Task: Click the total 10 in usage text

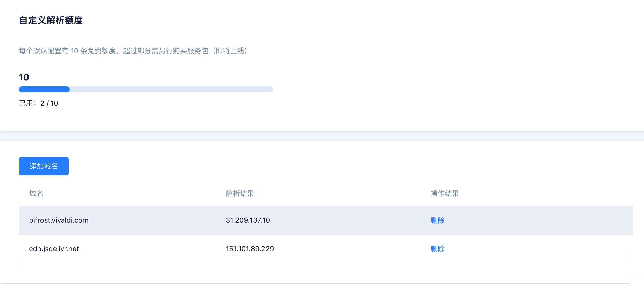Action: (54, 103)
